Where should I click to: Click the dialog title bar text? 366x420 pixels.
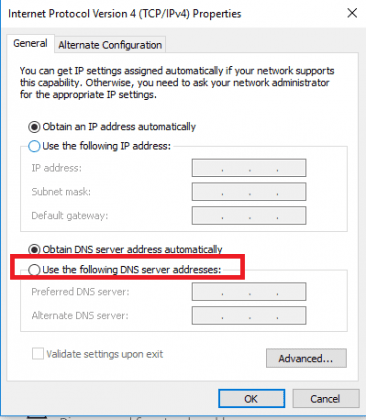coord(125,14)
